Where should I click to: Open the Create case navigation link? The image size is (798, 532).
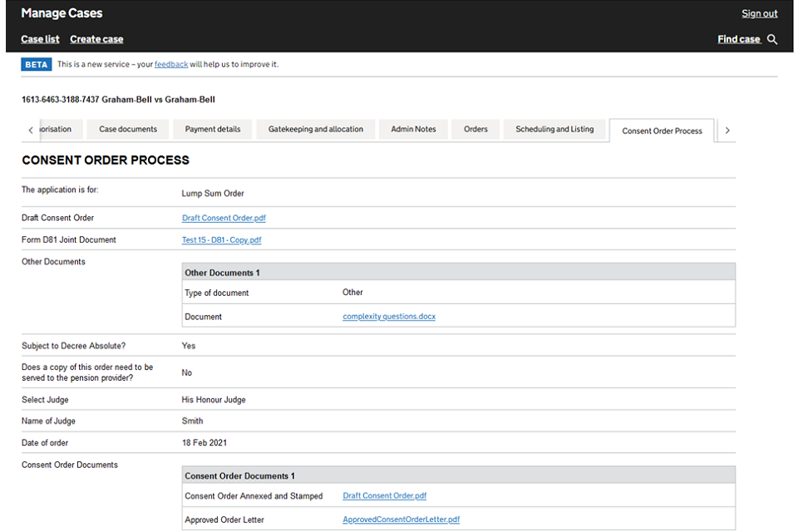pyautogui.click(x=96, y=39)
